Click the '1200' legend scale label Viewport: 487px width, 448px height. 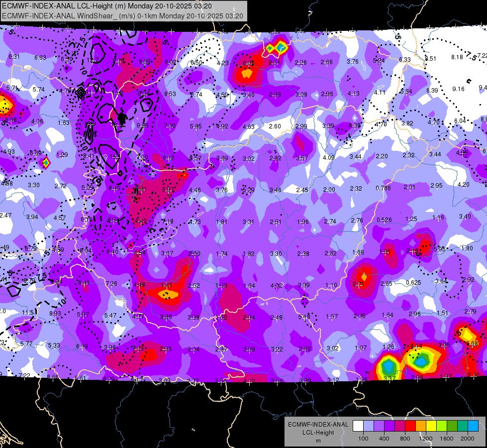tap(425, 439)
